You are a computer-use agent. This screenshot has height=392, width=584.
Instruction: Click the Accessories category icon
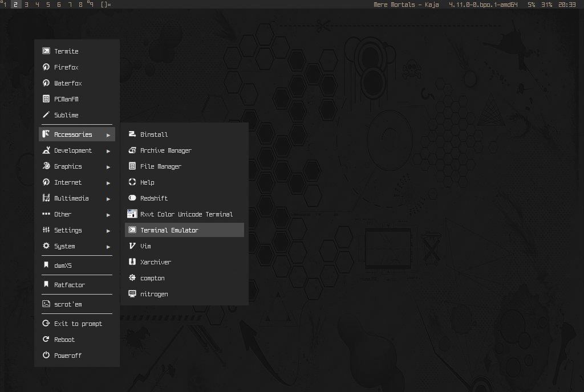pos(46,134)
